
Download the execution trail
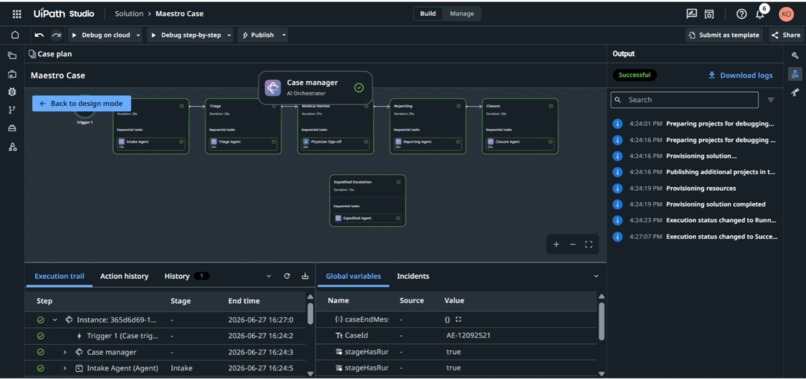(305, 276)
